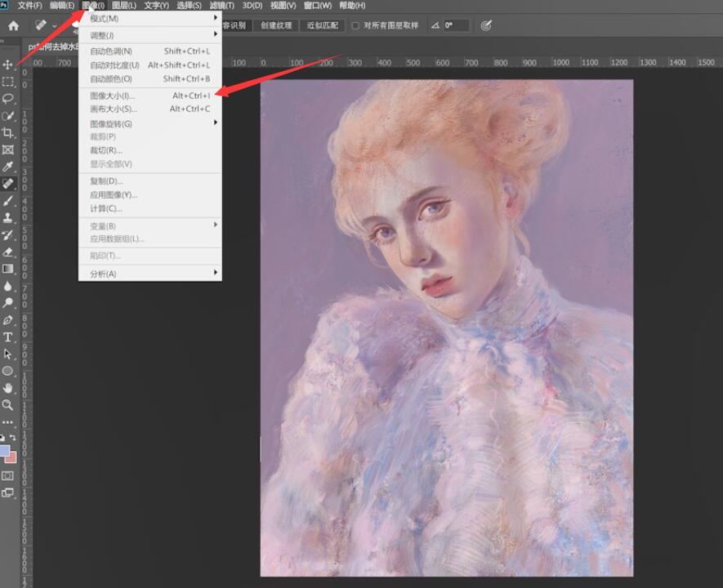
Task: Click the angle value field showing 0°
Action: pyautogui.click(x=457, y=26)
